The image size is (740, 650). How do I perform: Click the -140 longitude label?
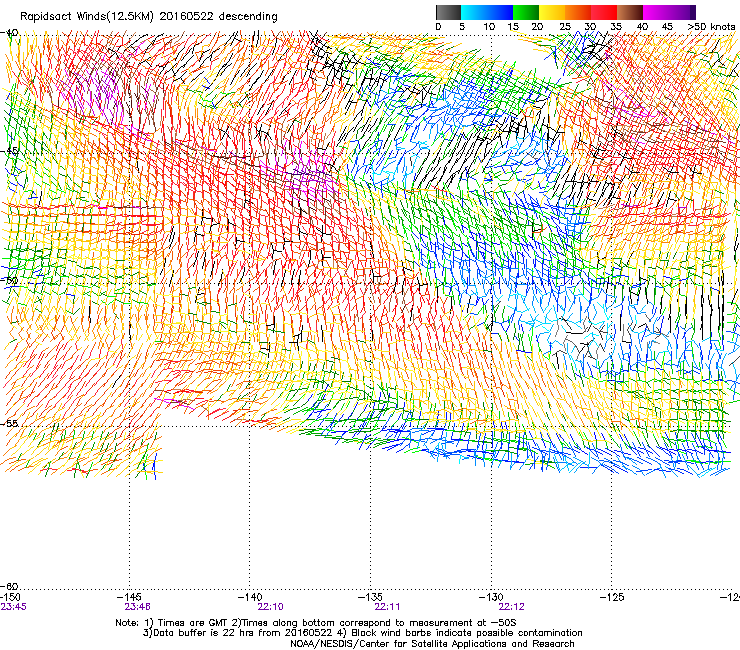point(250,597)
